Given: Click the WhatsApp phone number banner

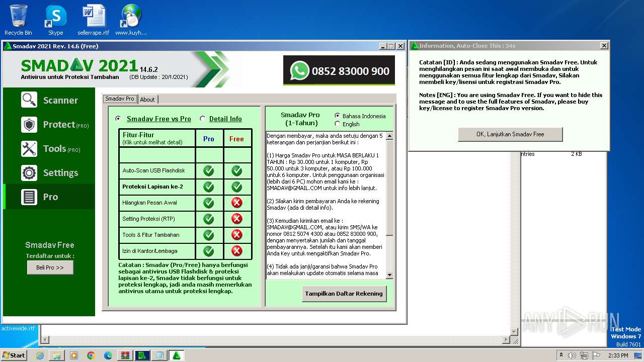Looking at the screenshot, I should pyautogui.click(x=339, y=71).
